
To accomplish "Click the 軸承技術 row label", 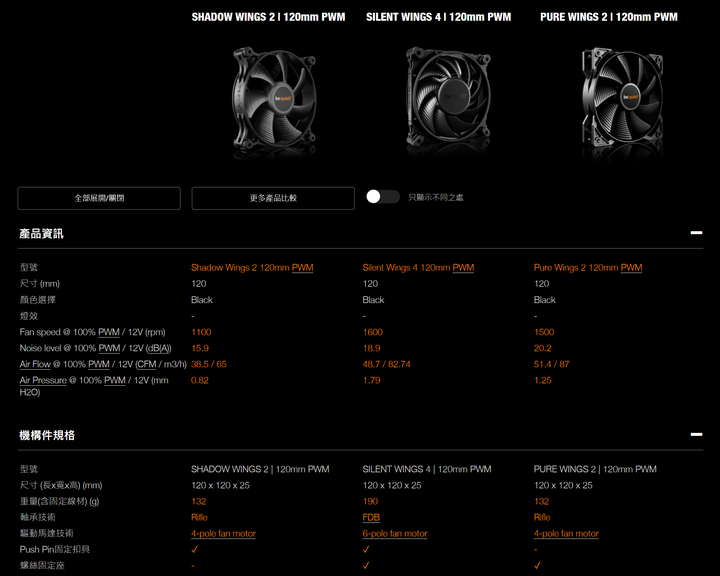I will click(x=38, y=517).
